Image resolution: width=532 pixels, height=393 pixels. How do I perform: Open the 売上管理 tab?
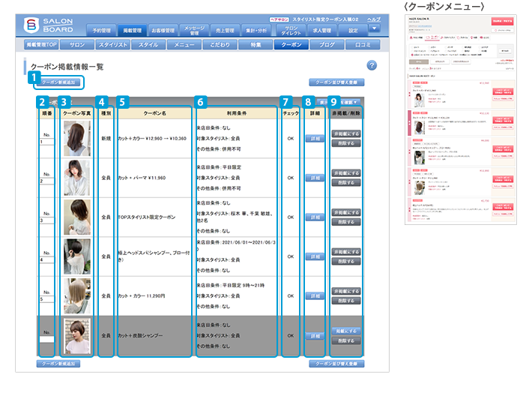225,30
